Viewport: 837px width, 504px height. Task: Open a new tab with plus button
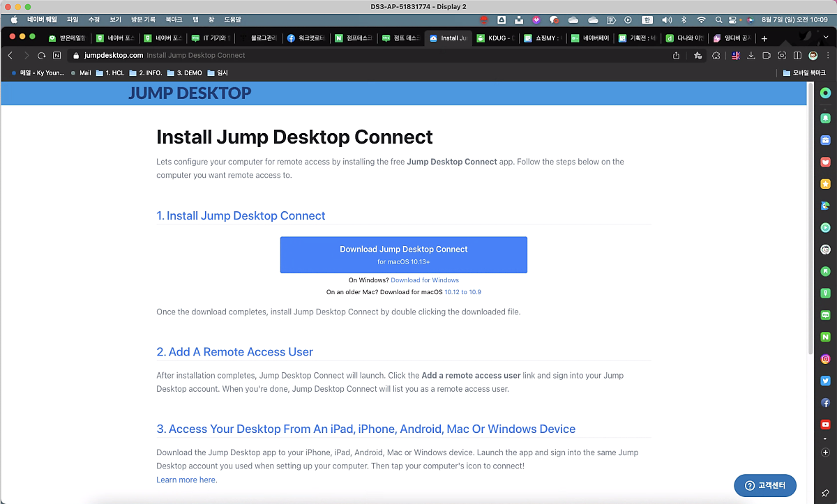[x=764, y=38]
